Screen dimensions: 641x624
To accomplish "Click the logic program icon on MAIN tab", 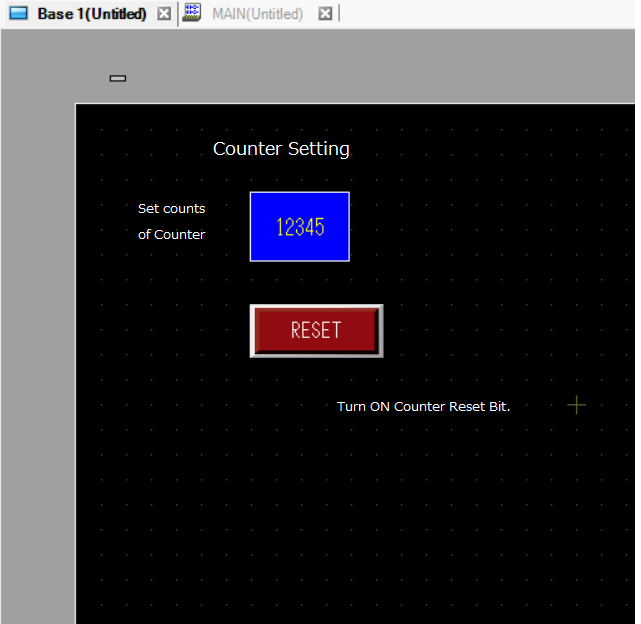I will pos(191,13).
